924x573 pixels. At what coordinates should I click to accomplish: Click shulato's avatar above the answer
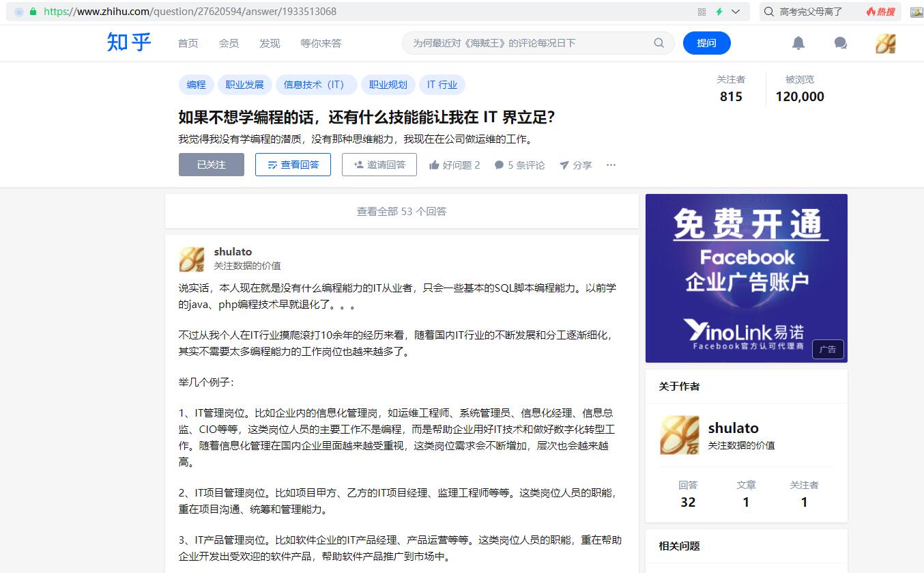pos(192,260)
